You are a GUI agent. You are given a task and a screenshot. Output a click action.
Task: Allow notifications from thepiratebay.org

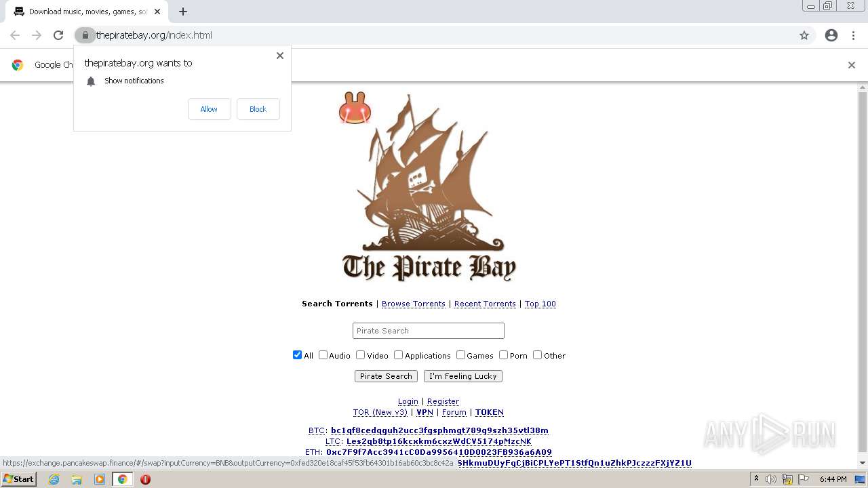(209, 109)
